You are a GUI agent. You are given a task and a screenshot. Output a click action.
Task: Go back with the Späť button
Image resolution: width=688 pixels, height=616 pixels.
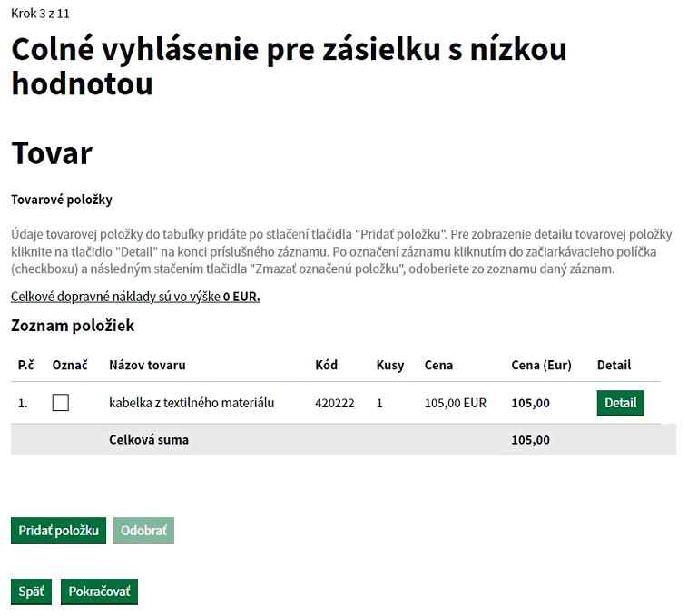(x=31, y=592)
